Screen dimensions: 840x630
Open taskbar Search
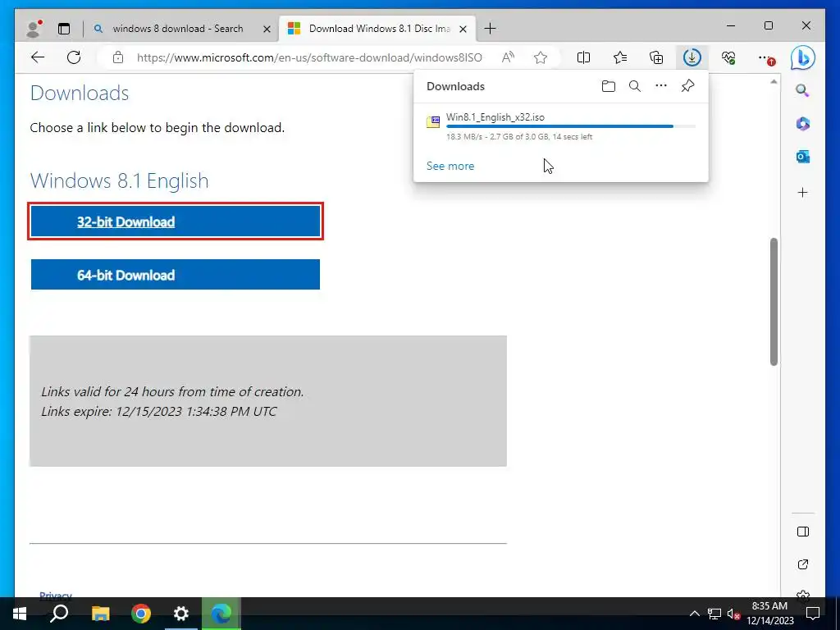point(59,614)
